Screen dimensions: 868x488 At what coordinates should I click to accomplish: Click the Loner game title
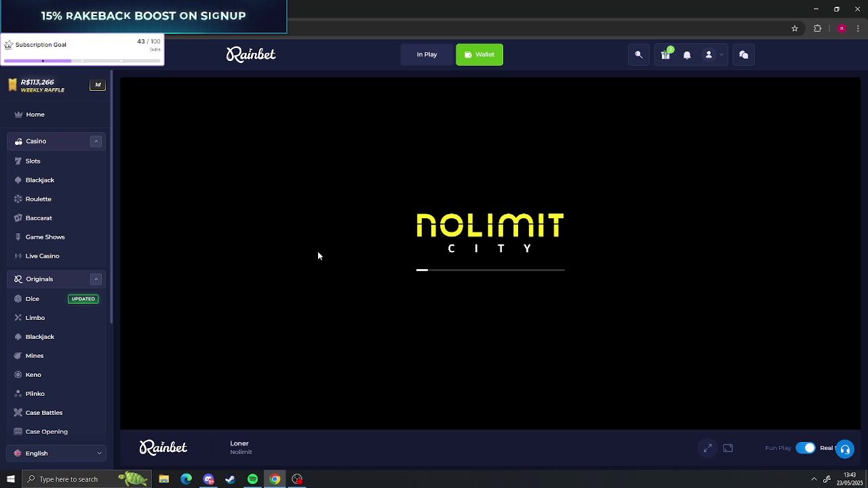[x=239, y=443]
